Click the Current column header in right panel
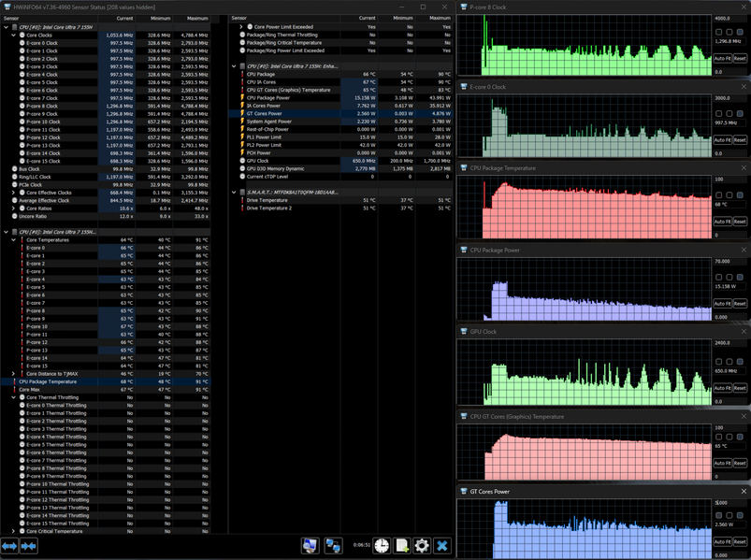The image size is (751, 560). point(367,18)
